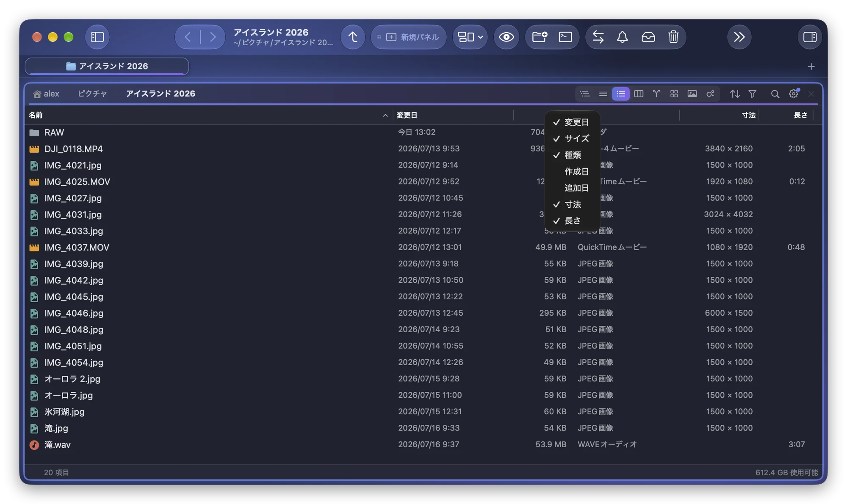Screen dimensions: 847x504
Task: Open the notifications bell
Action: (622, 37)
